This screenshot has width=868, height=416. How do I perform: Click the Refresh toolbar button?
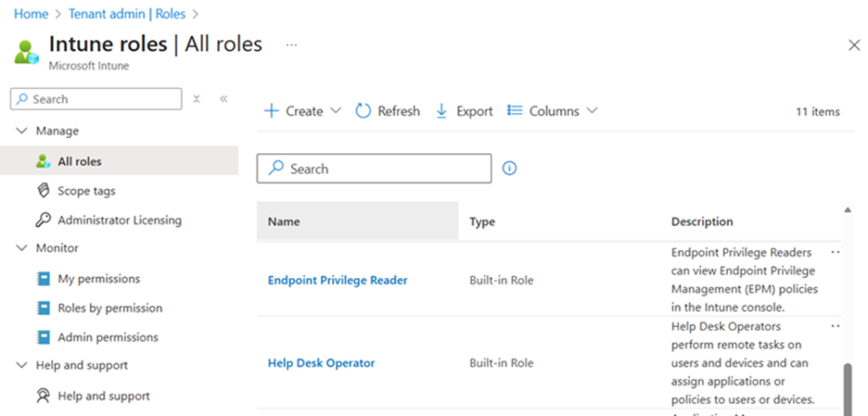387,111
